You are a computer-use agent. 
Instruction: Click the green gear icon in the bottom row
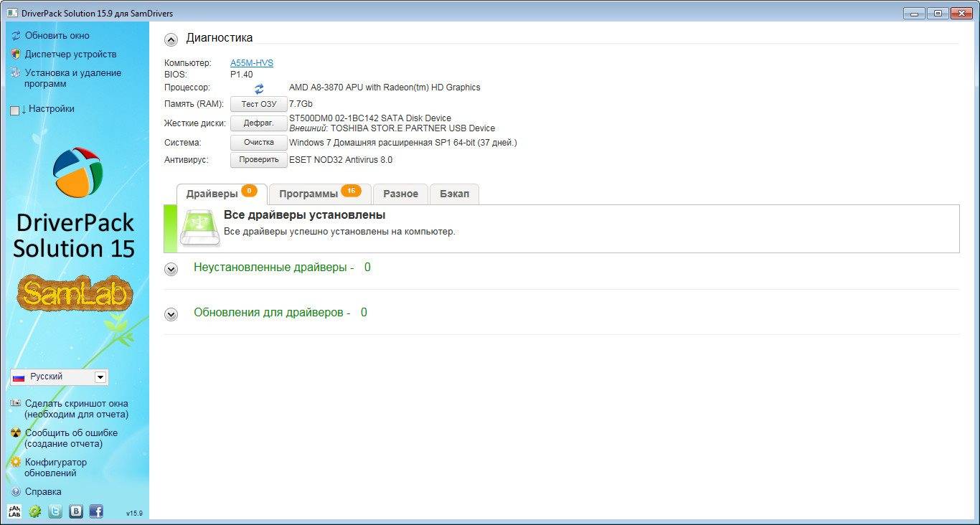coord(34,511)
